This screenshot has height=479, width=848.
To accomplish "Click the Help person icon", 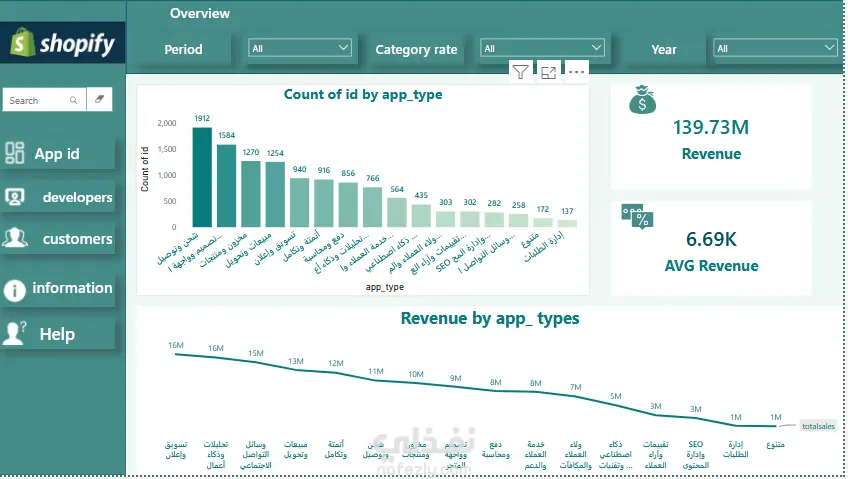I will (x=15, y=333).
